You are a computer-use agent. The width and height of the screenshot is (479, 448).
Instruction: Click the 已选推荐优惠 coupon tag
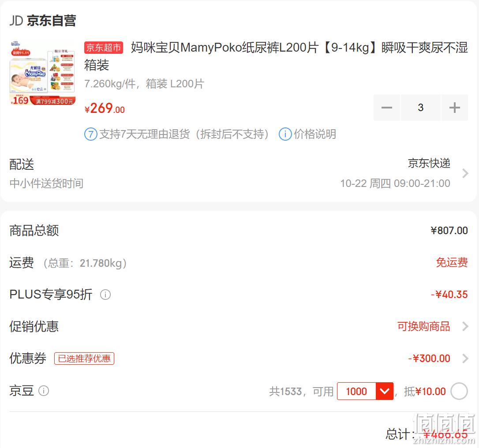pos(84,358)
